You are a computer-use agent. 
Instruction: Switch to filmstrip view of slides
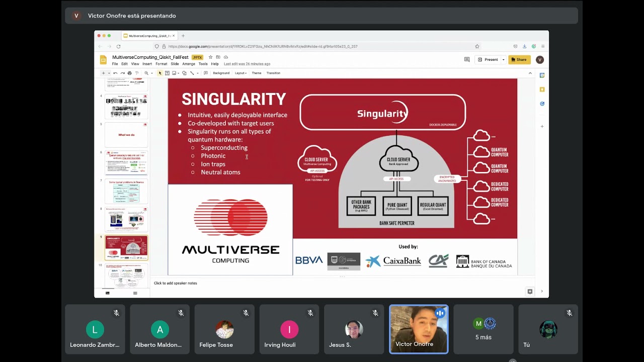pyautogui.click(x=107, y=293)
